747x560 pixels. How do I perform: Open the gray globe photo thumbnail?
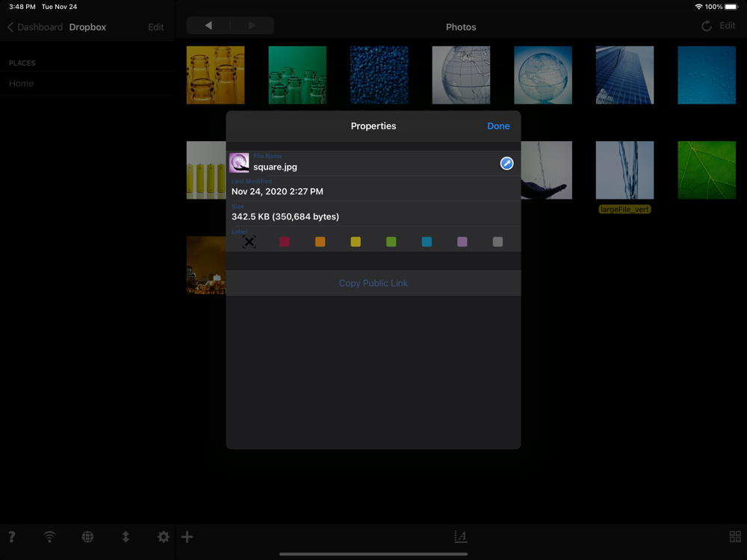pyautogui.click(x=461, y=75)
